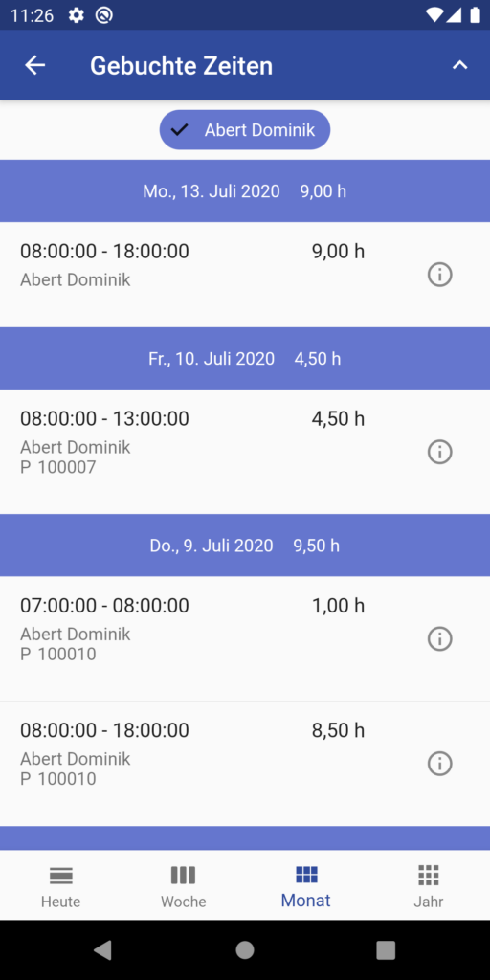
Task: Open info for the 08:00-13:00 entry
Action: pyautogui.click(x=439, y=452)
